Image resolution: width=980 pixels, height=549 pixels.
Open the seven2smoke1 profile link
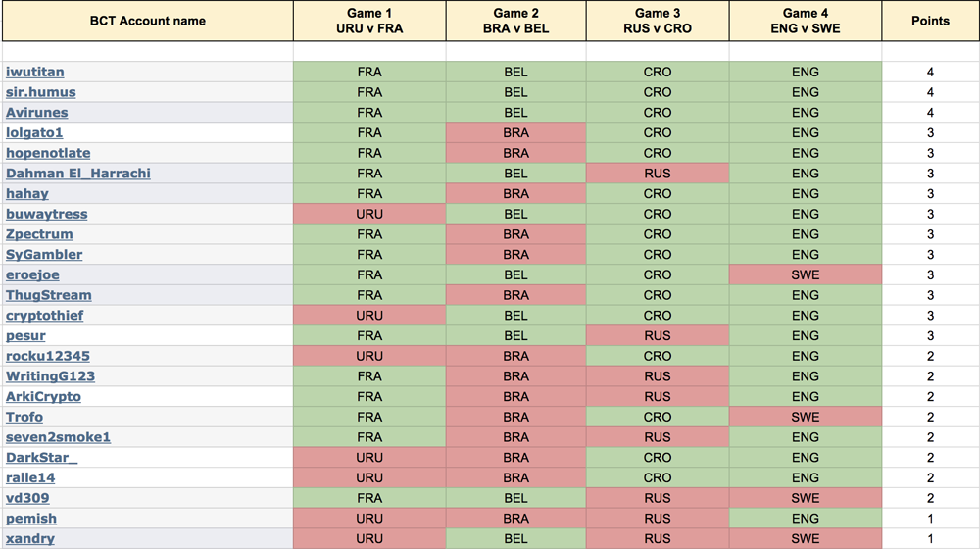pos(58,437)
